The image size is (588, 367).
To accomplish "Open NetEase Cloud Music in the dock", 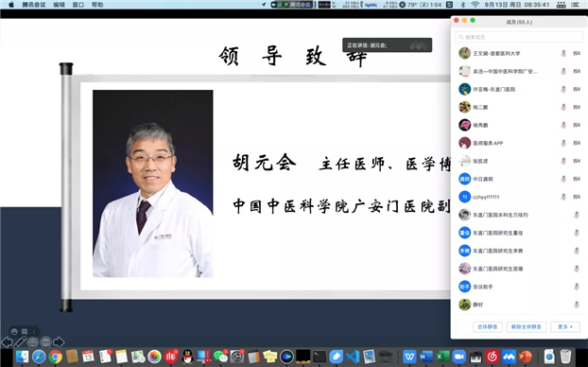I will click(493, 356).
